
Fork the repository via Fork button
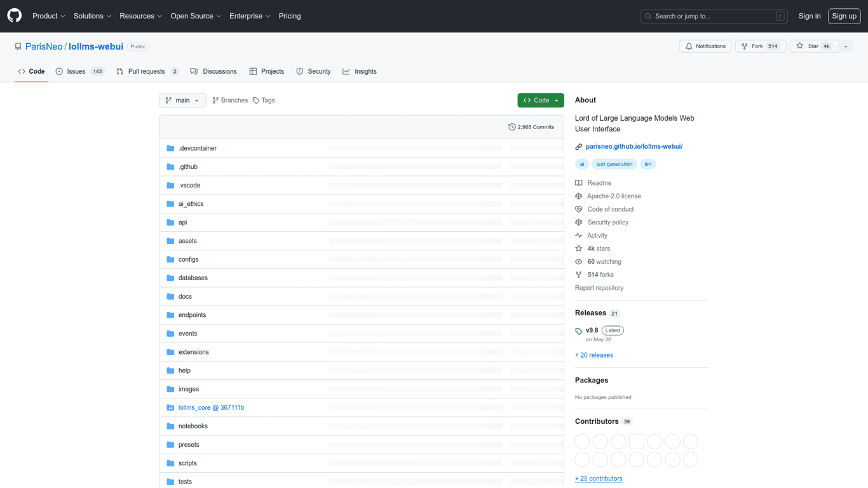(x=761, y=46)
